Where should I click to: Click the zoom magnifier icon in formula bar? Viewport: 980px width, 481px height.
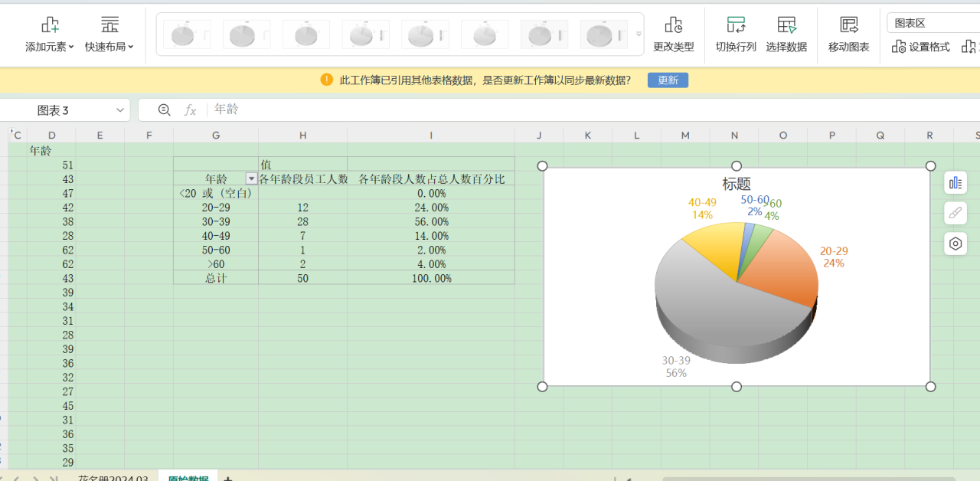(164, 110)
